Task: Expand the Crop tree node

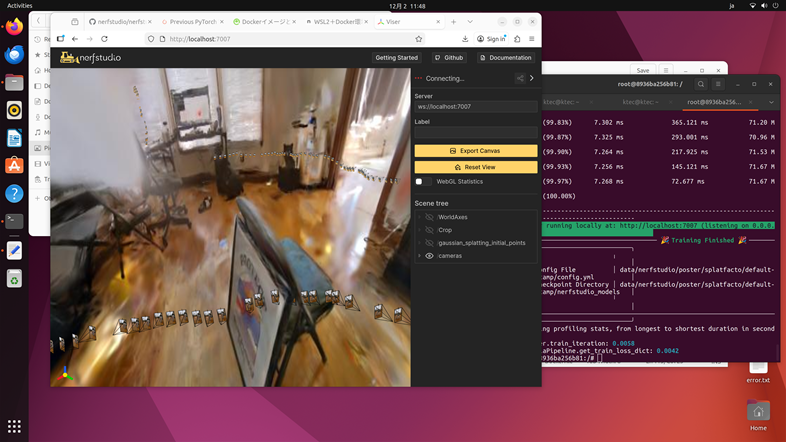Action: pyautogui.click(x=420, y=230)
